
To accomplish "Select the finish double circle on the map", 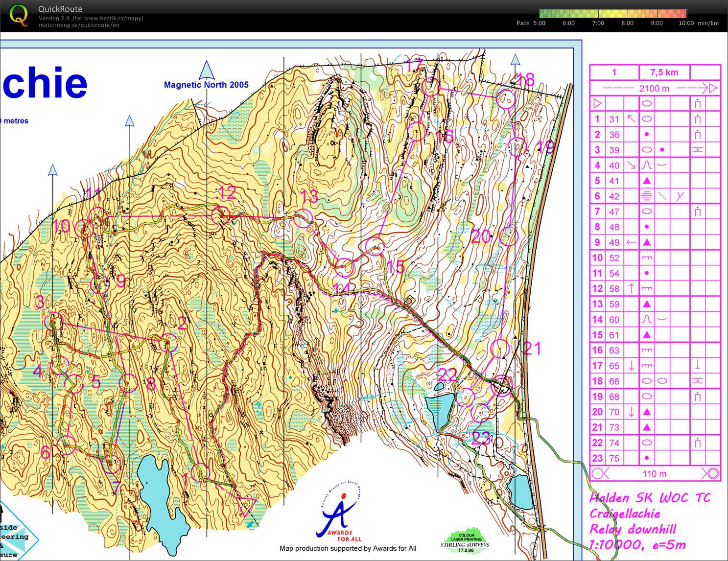I will click(x=503, y=385).
